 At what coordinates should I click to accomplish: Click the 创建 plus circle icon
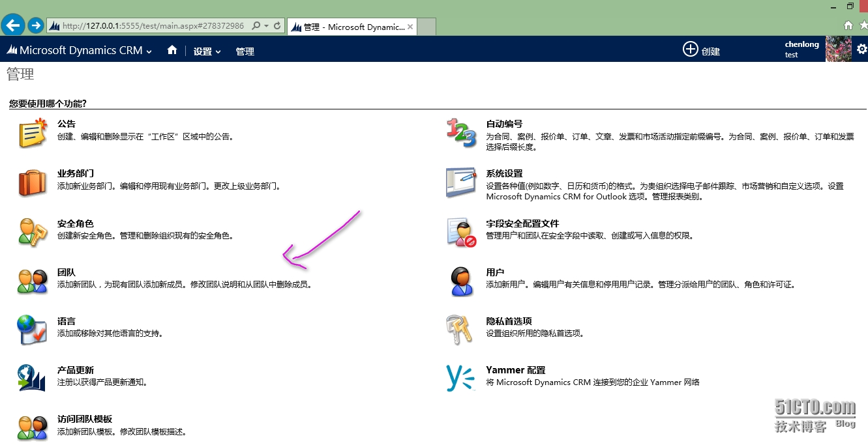[x=690, y=49]
